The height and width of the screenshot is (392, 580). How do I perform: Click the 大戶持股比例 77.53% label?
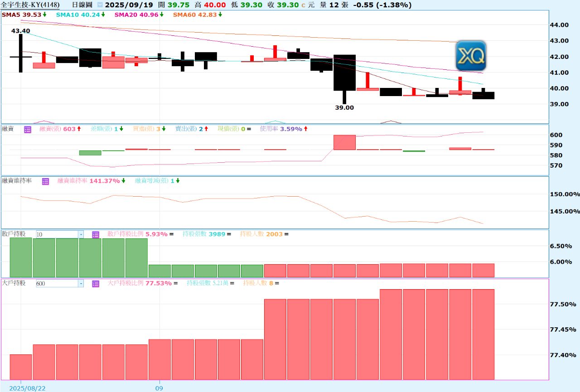pyautogui.click(x=142, y=283)
